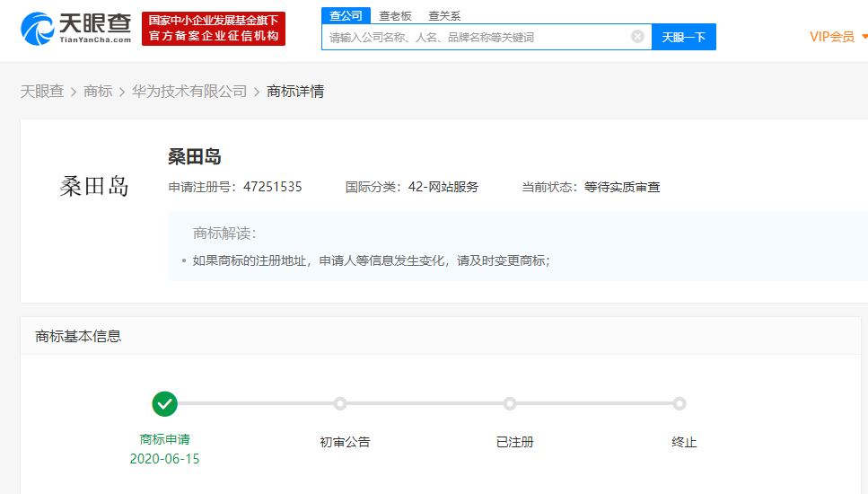
Task: Open 华为技术有限公司 breadcrumb link
Action: 189,92
